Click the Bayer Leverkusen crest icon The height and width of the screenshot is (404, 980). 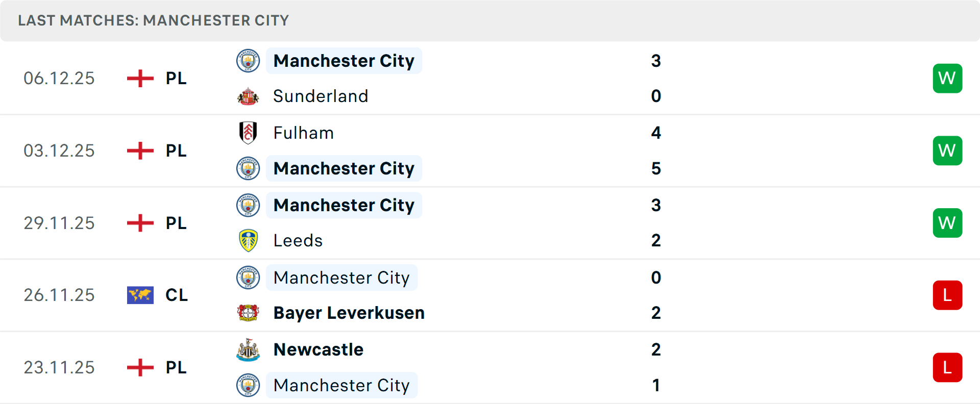pos(248,313)
